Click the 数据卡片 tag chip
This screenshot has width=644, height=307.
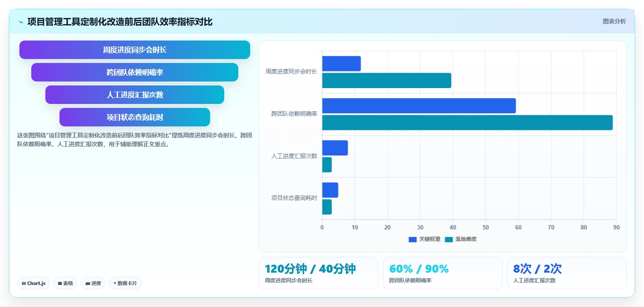click(x=125, y=283)
